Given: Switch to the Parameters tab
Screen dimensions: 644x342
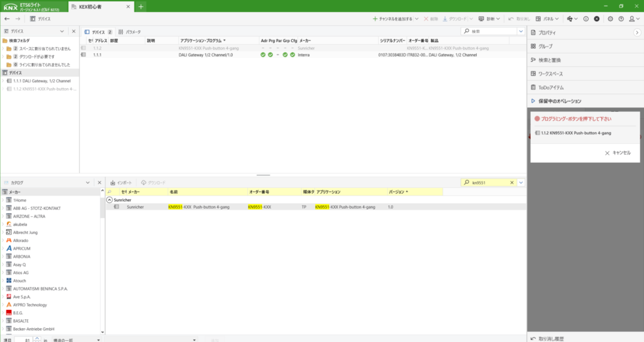Looking at the screenshot, I should click(x=130, y=31).
